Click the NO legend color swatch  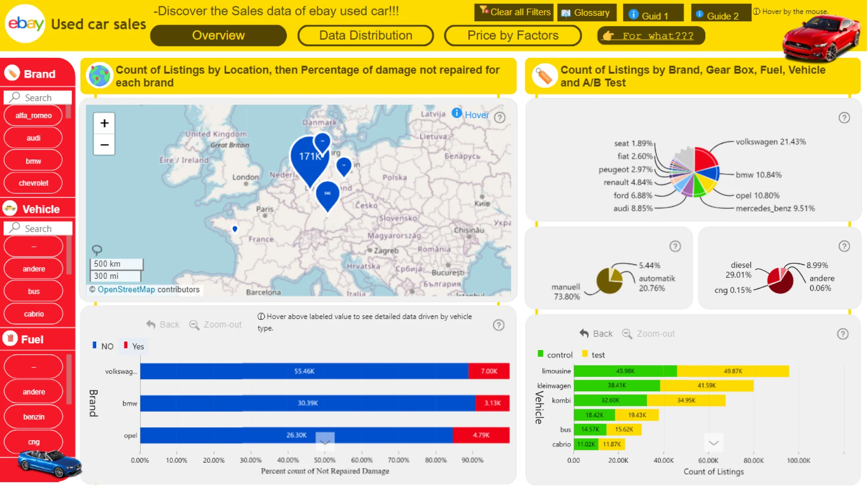[94, 345]
